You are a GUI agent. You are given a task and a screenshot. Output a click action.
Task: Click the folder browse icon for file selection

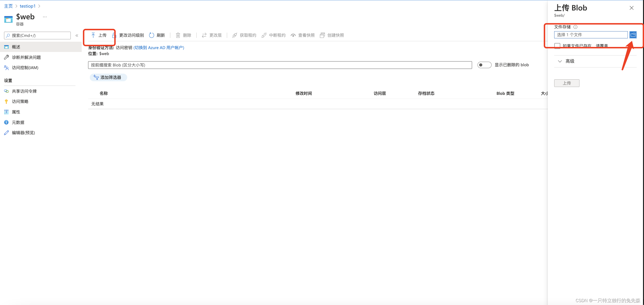[633, 35]
